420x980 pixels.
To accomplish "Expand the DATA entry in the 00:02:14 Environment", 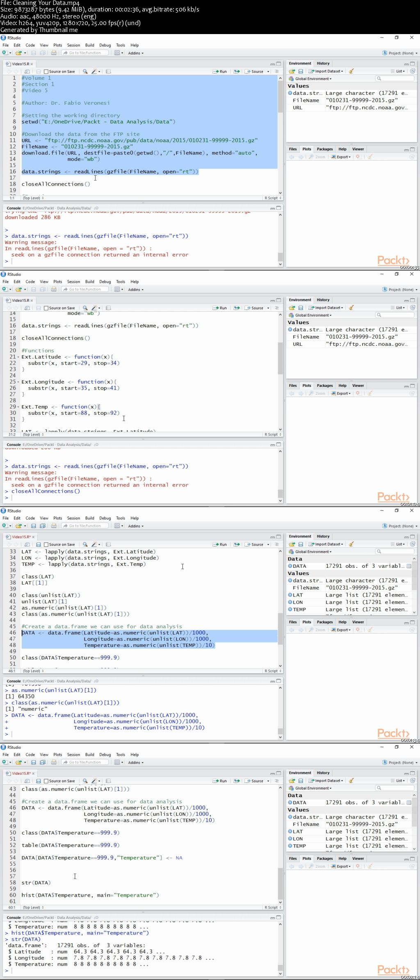I will [290, 803].
